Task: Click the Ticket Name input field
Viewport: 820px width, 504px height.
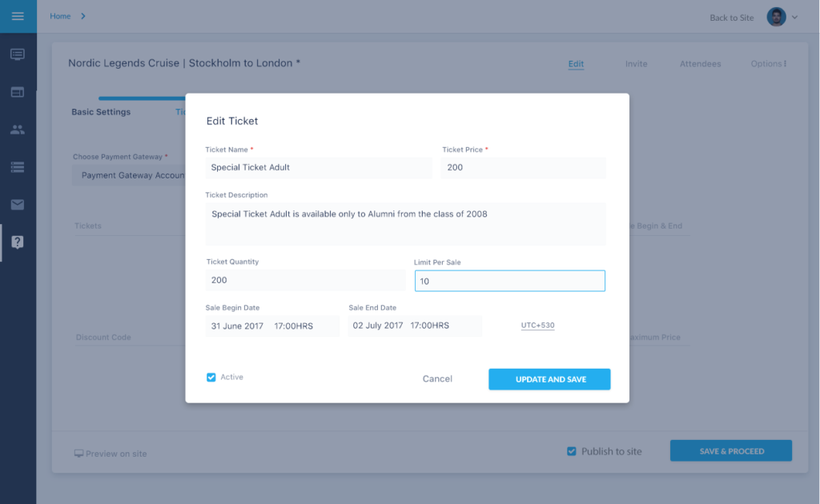Action: pyautogui.click(x=318, y=168)
